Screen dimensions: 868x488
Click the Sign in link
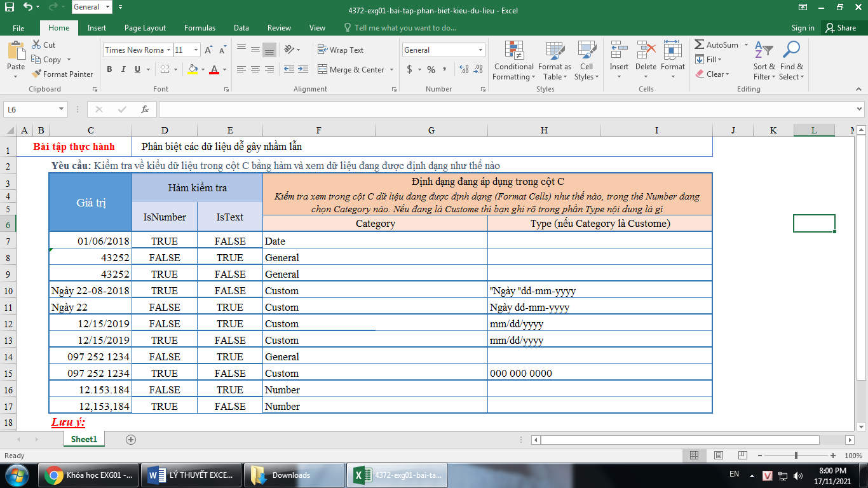[803, 28]
